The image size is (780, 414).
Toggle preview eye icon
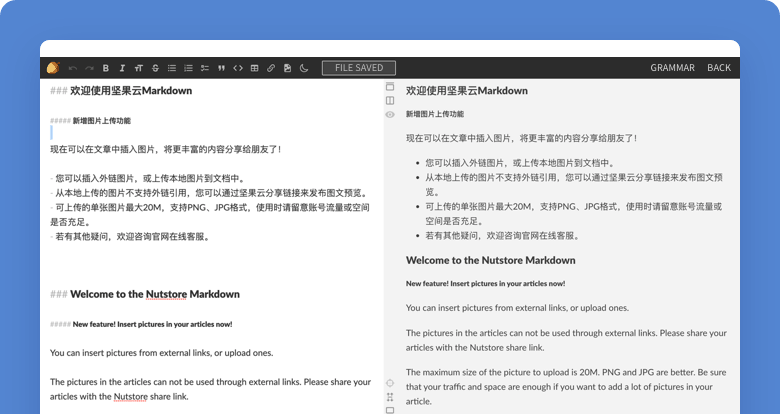click(x=390, y=114)
